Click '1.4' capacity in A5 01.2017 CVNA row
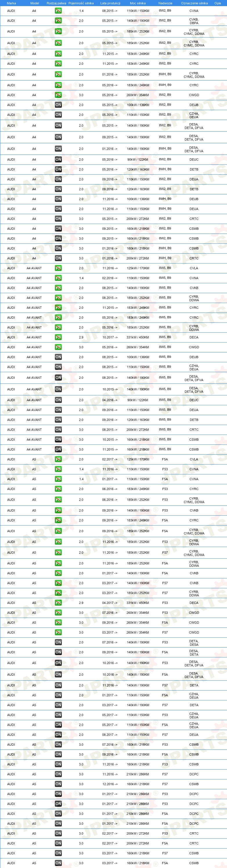Viewport: 227px width, 868px height. 81,479
